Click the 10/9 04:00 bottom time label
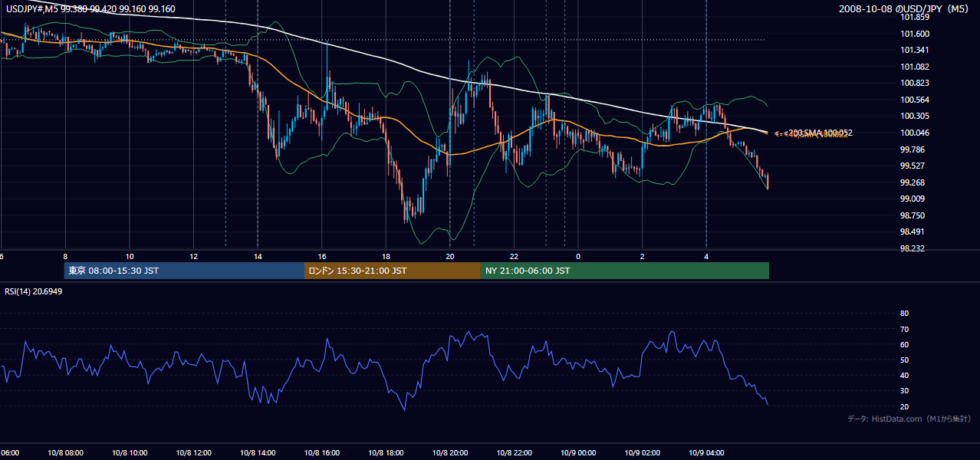Viewport: 980px width, 460px height. (x=706, y=453)
